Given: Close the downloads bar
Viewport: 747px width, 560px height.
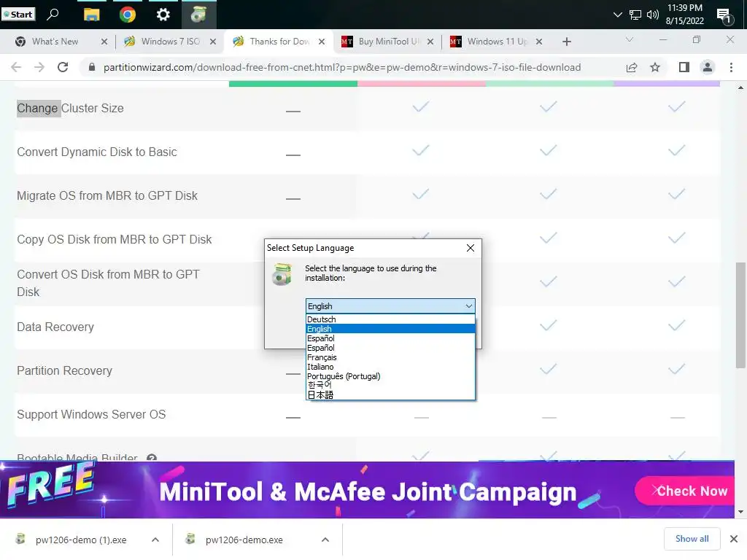Looking at the screenshot, I should [x=734, y=539].
